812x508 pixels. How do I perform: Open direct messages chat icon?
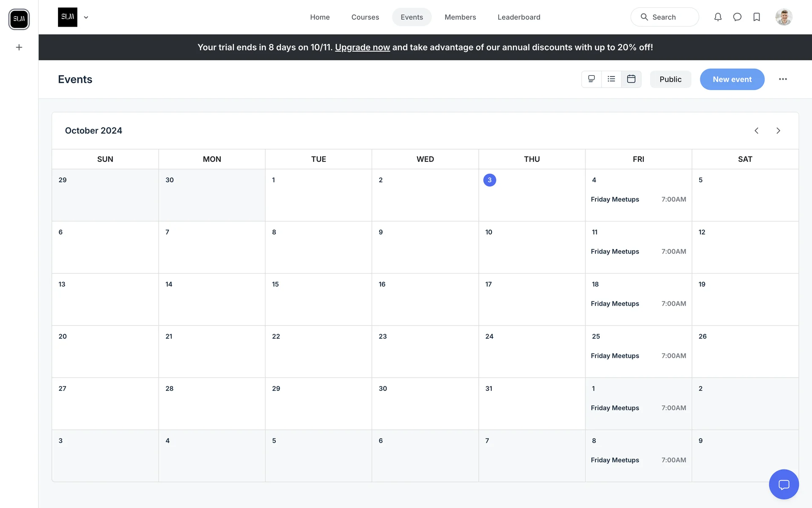click(x=737, y=17)
